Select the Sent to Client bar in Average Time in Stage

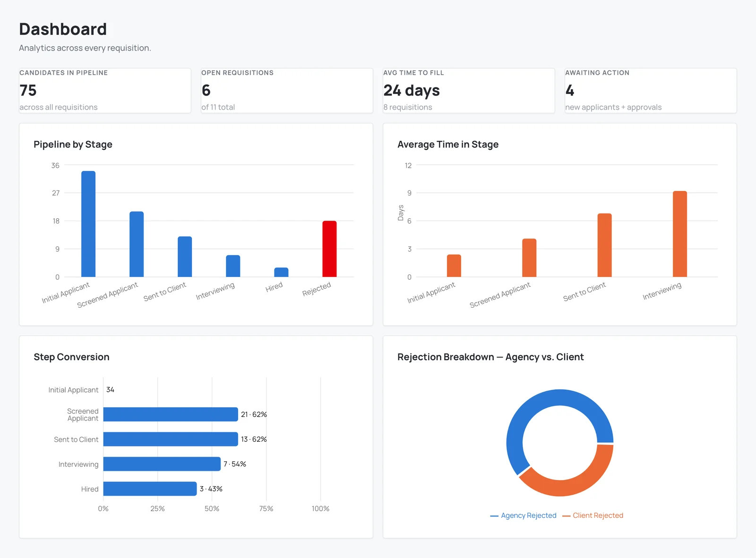pos(605,245)
